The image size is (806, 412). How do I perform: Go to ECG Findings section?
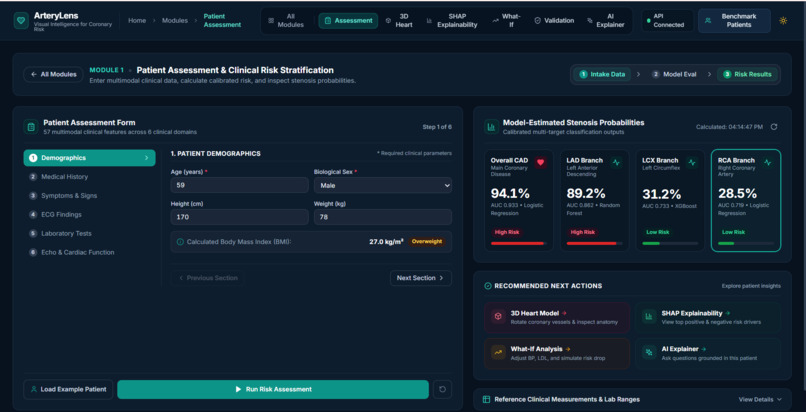89,215
